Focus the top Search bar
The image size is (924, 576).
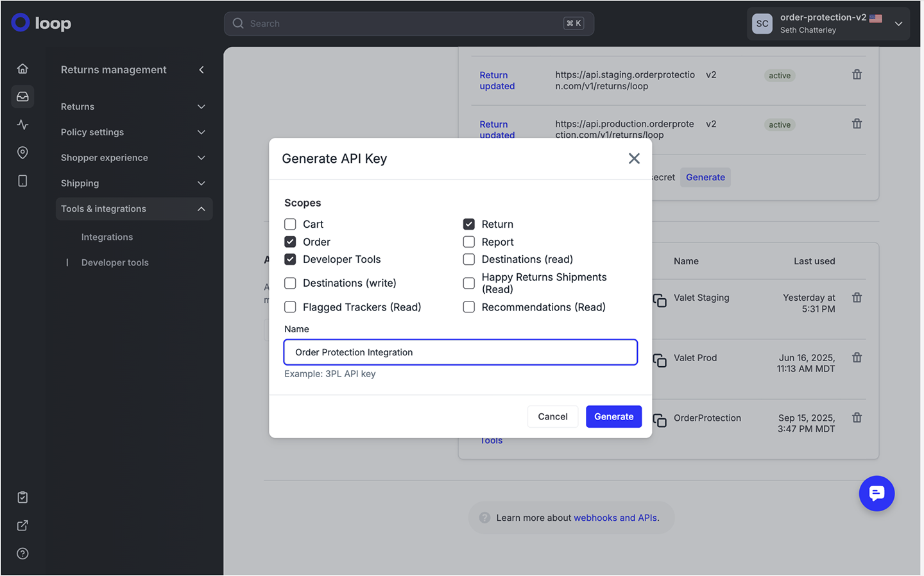(409, 23)
